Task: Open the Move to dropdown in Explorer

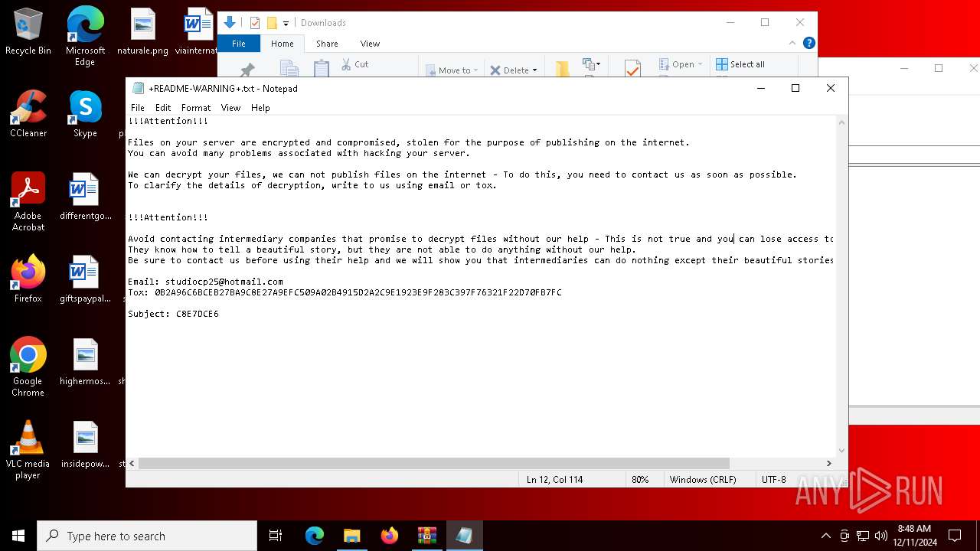Action: point(452,70)
